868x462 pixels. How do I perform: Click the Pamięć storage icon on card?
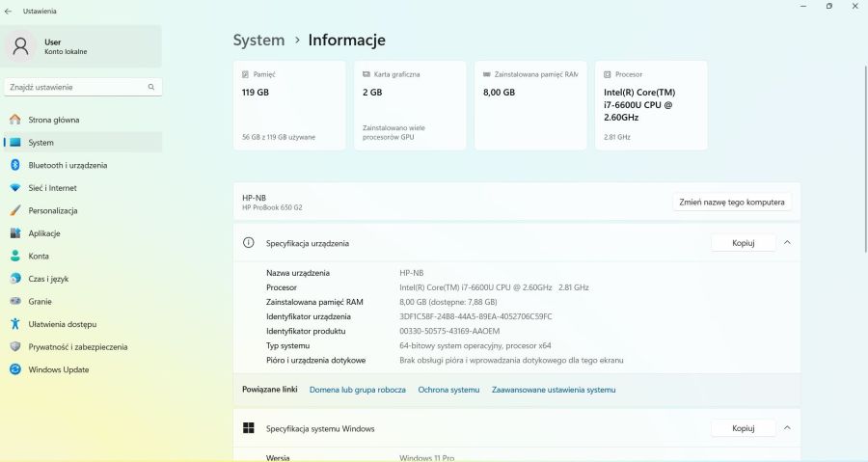point(245,74)
